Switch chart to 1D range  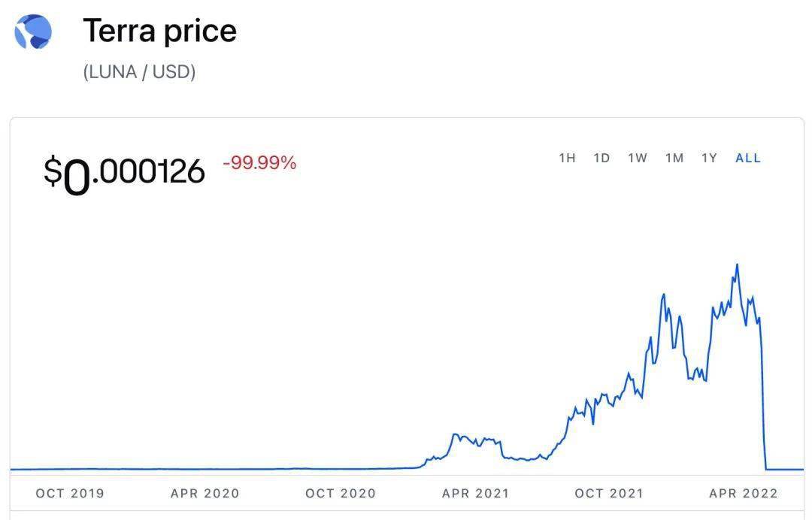pyautogui.click(x=601, y=158)
